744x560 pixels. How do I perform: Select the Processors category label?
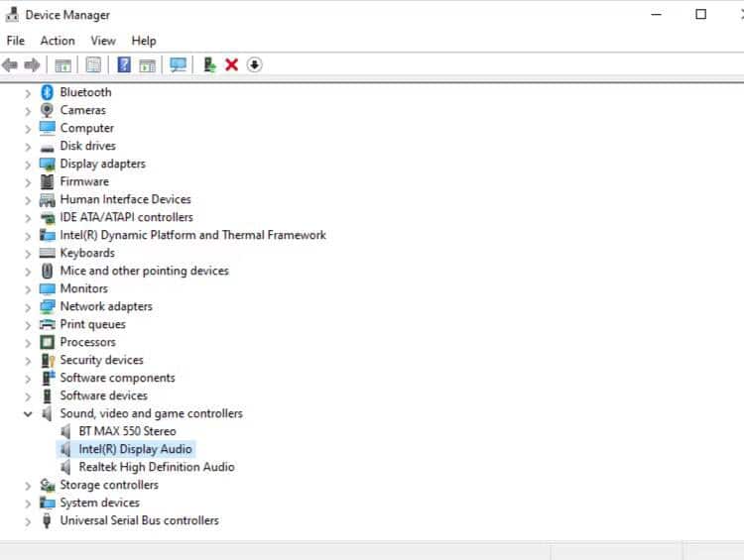pos(87,342)
